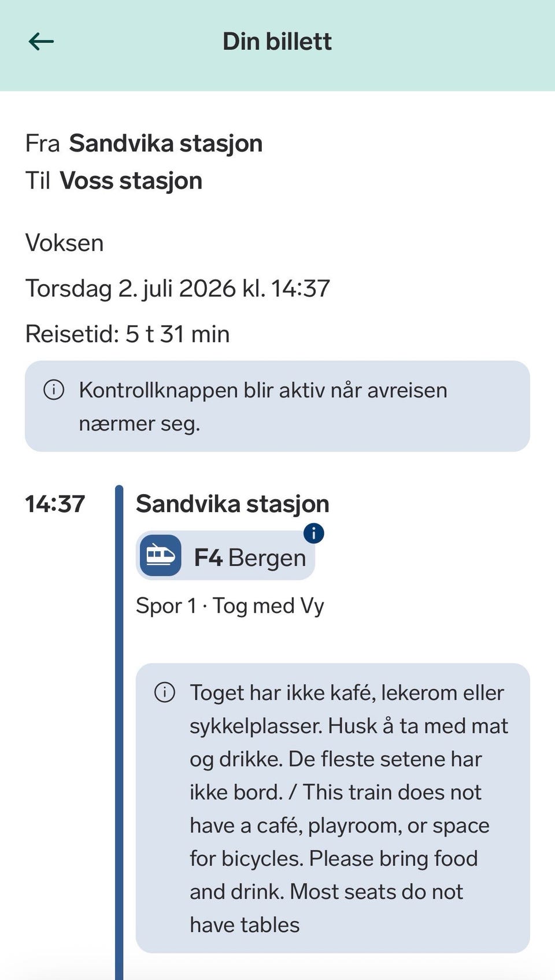The image size is (555, 980).
Task: Tap the Bergen destination name in chip
Action: pyautogui.click(x=267, y=558)
